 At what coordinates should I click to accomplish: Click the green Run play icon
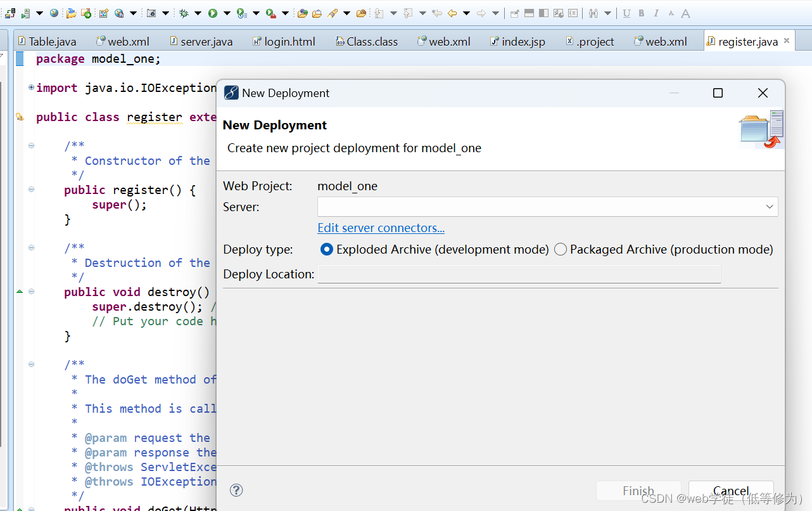pyautogui.click(x=213, y=13)
